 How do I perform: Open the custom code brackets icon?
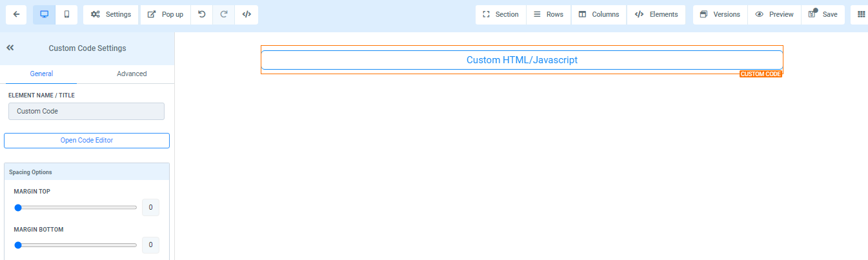pos(247,14)
